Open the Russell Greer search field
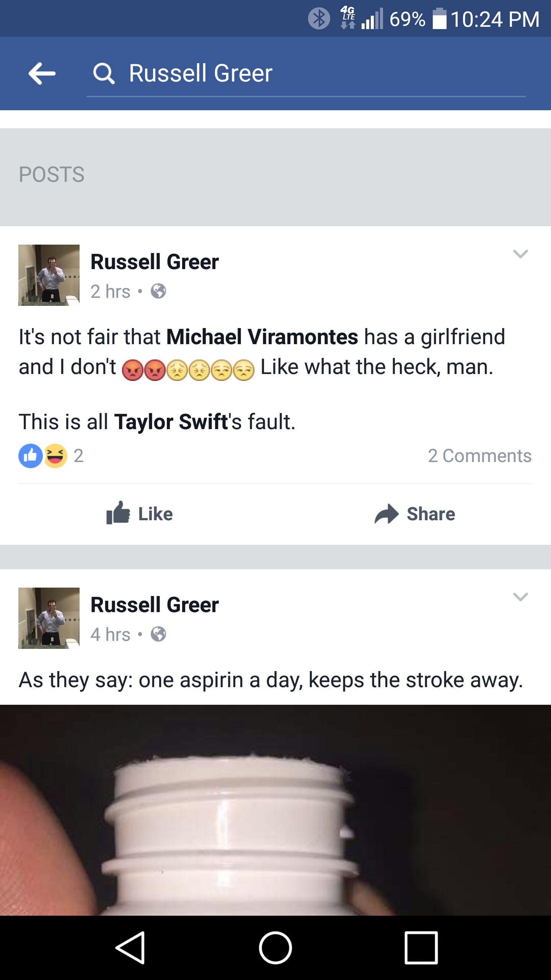Viewport: 551px width, 980px height. [306, 73]
